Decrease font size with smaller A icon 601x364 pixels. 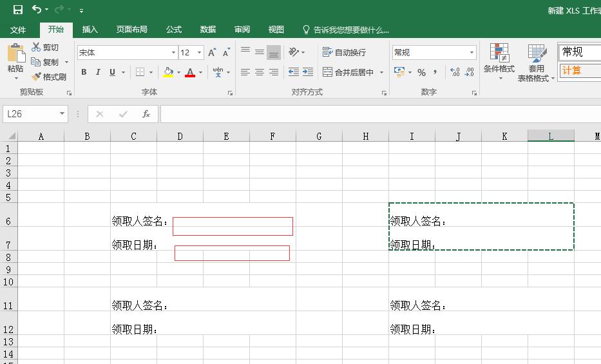pyautogui.click(x=226, y=52)
